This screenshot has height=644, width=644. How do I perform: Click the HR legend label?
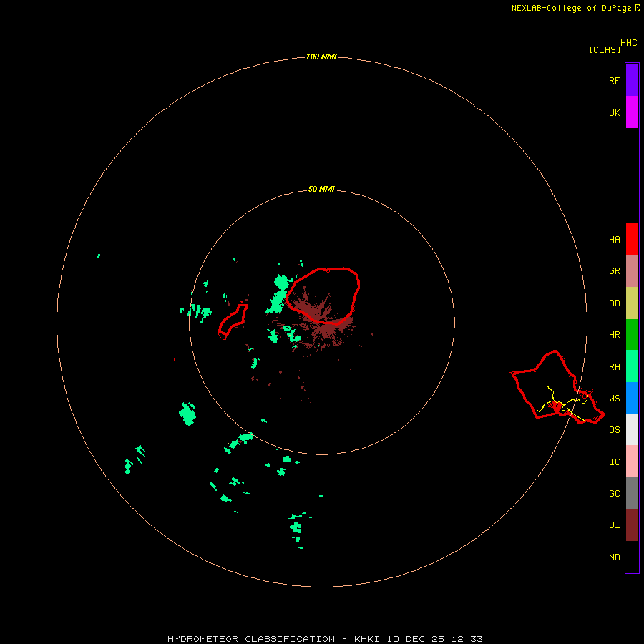[615, 335]
